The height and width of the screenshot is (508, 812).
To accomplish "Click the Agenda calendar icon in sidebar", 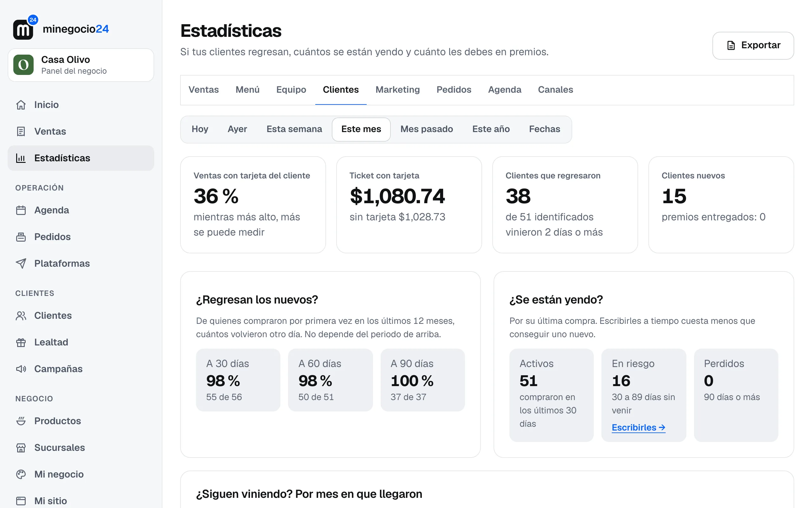I will (x=21, y=210).
